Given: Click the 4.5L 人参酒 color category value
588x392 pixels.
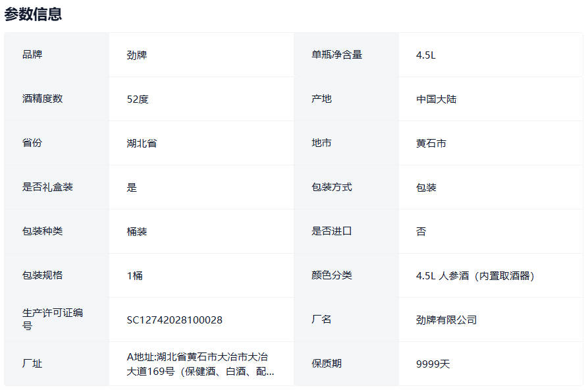Looking at the screenshot, I should pyautogui.click(x=475, y=275).
